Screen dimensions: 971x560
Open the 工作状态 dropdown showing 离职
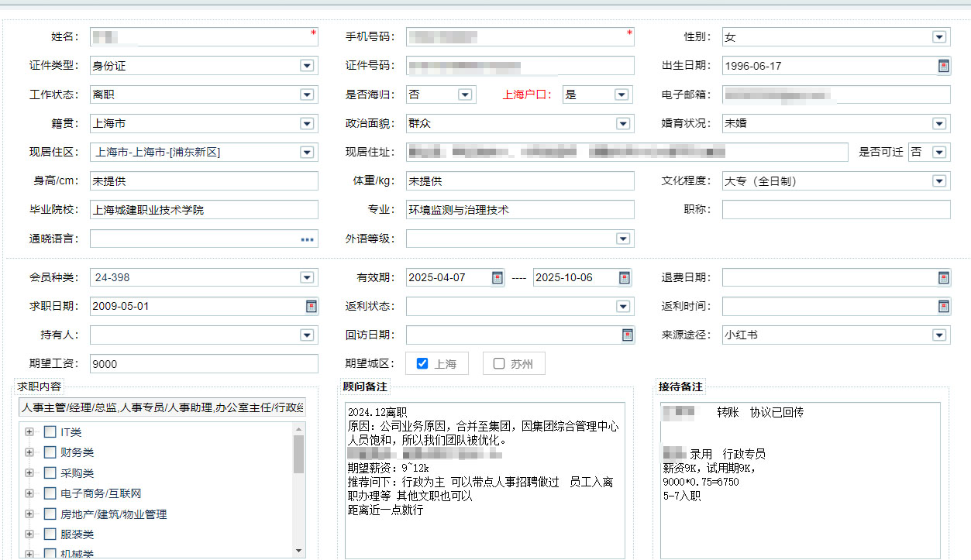click(308, 94)
